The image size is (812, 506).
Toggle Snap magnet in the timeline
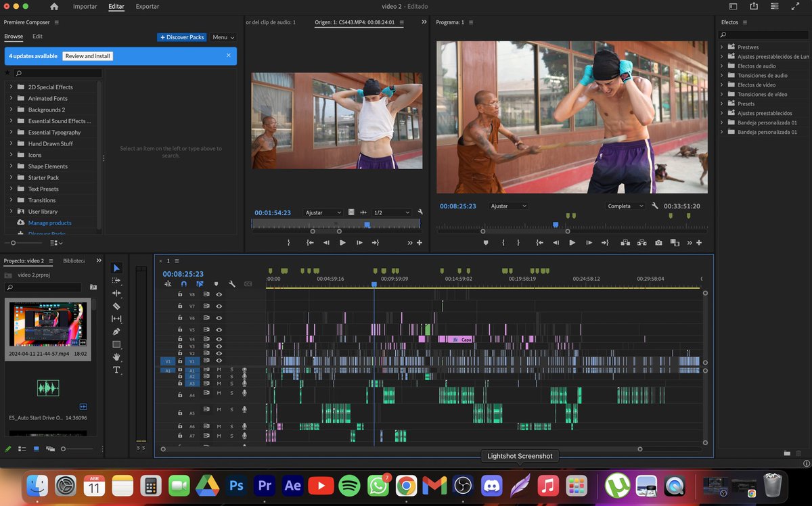coord(183,284)
